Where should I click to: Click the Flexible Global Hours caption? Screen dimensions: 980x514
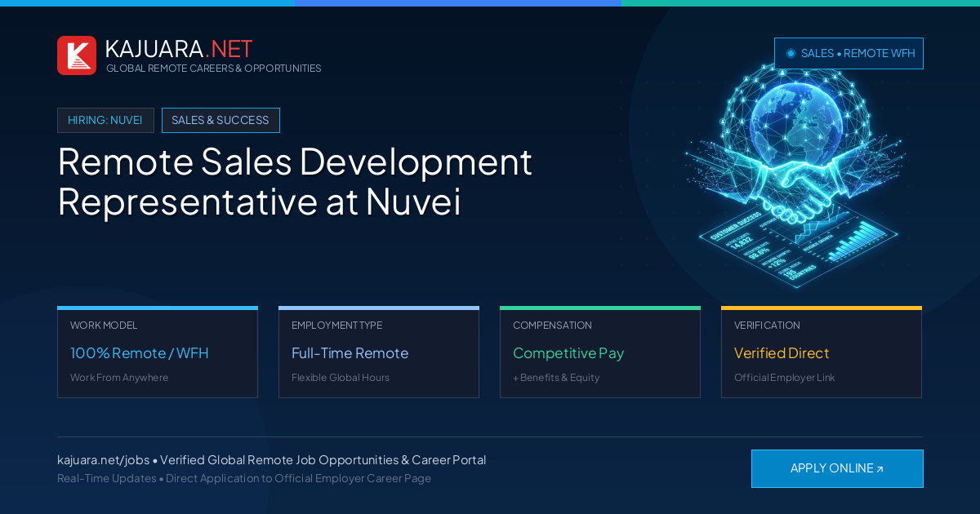click(341, 378)
